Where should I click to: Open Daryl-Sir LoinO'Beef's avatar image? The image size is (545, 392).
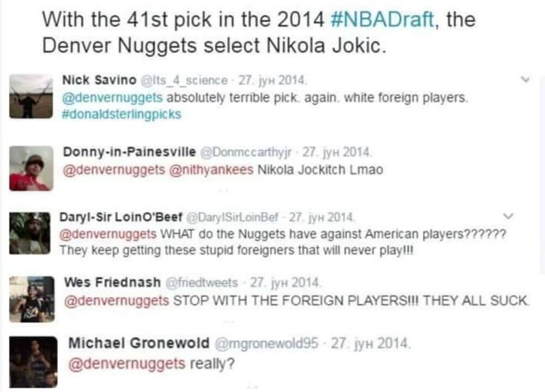click(x=30, y=233)
